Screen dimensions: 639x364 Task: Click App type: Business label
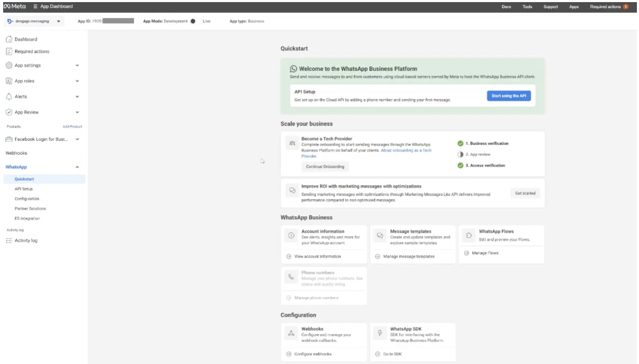[x=247, y=21]
